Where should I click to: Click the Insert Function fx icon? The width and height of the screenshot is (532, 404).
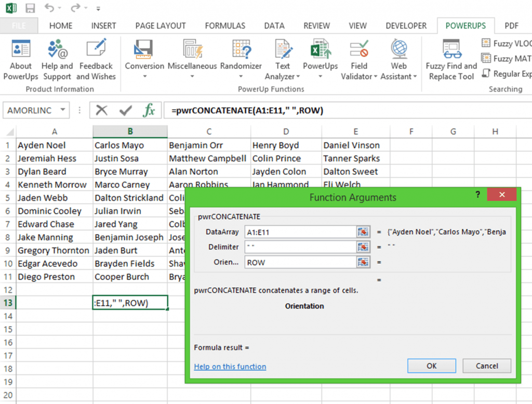tap(149, 110)
